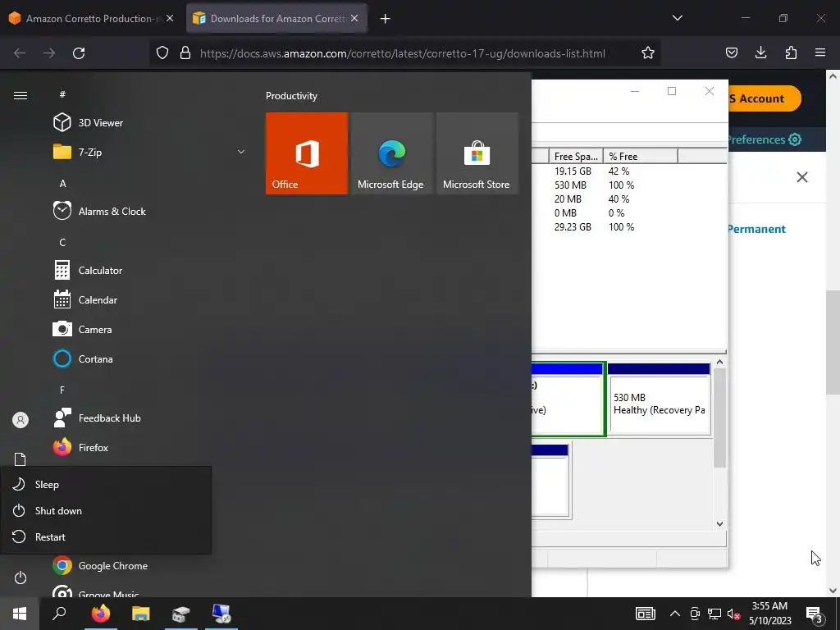Image resolution: width=840 pixels, height=630 pixels.
Task: Switch to Firefox on the taskbar
Action: (100, 614)
